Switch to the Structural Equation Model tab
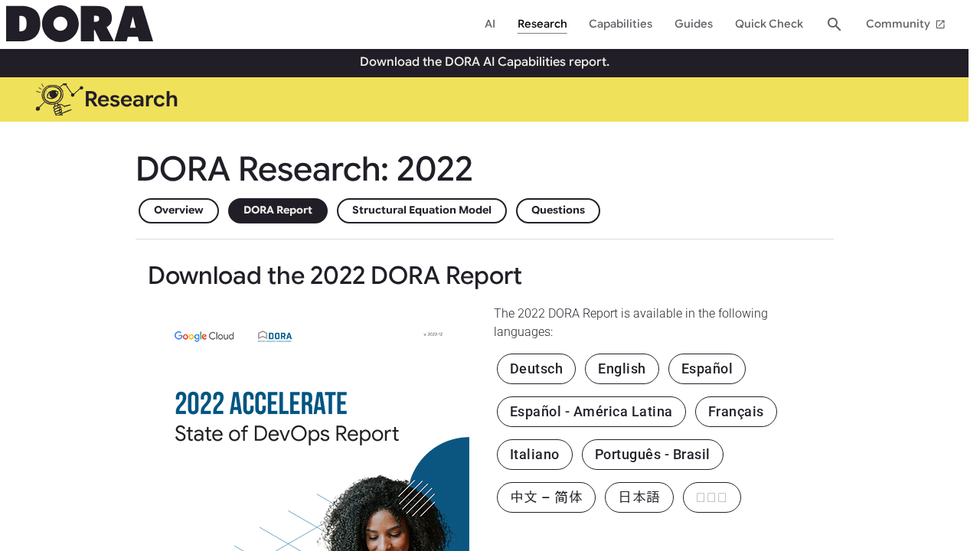 coord(421,209)
